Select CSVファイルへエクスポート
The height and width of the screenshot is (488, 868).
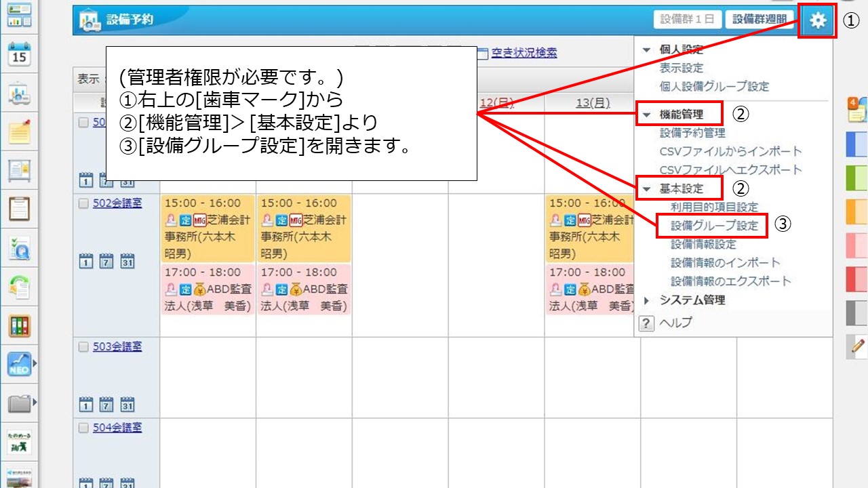click(x=731, y=169)
